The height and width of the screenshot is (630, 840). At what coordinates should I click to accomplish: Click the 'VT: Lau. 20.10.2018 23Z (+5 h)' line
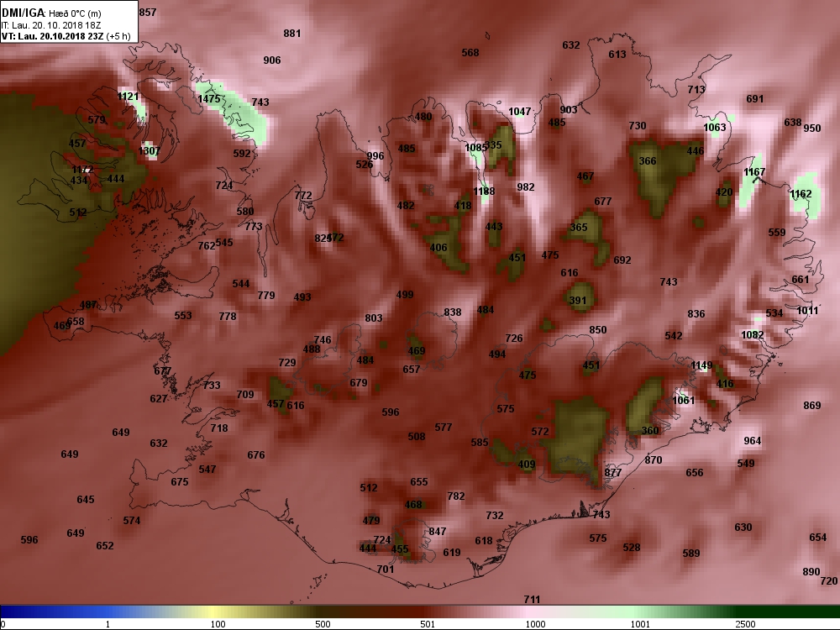pos(66,36)
